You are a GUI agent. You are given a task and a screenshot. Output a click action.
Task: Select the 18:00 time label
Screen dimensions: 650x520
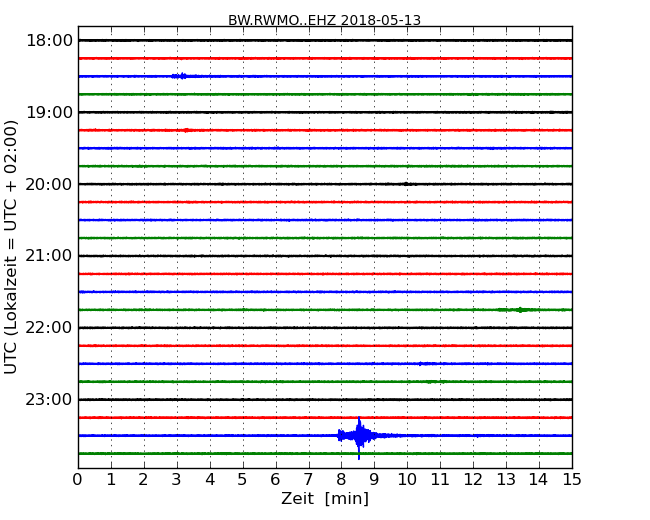[49, 41]
